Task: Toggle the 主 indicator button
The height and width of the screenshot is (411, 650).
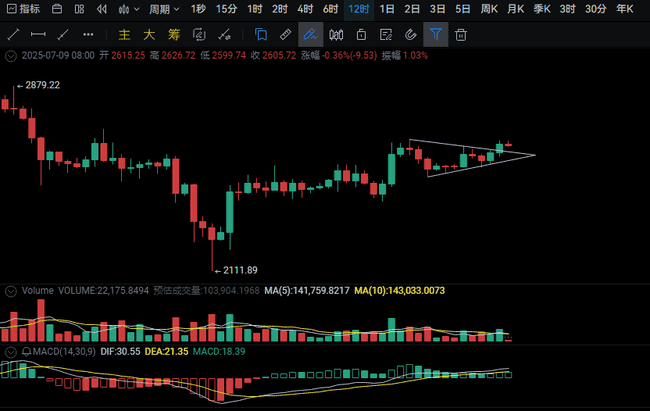Action: coord(123,34)
